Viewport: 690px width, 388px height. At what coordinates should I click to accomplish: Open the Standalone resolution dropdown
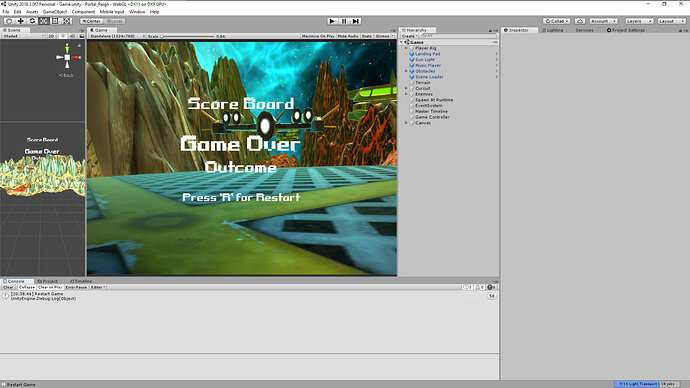click(x=117, y=36)
